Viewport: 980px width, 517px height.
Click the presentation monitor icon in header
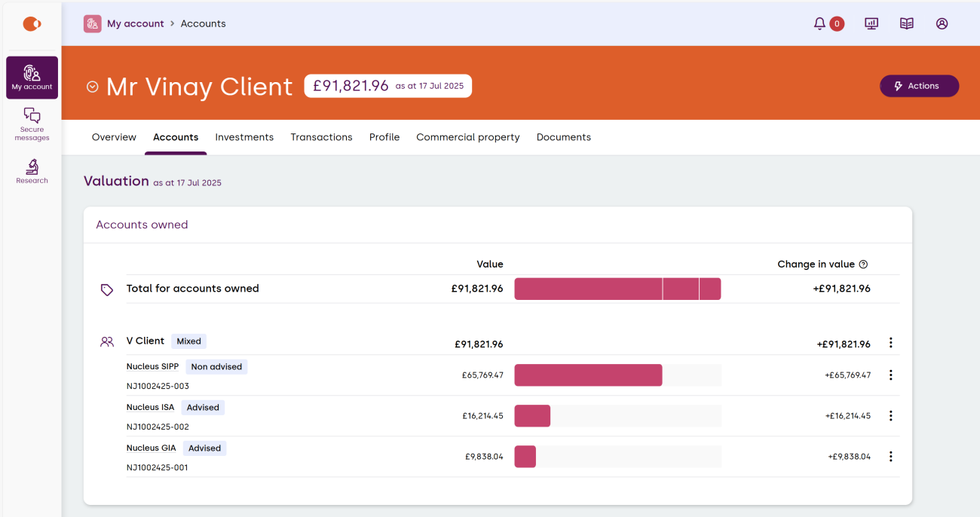coord(871,23)
